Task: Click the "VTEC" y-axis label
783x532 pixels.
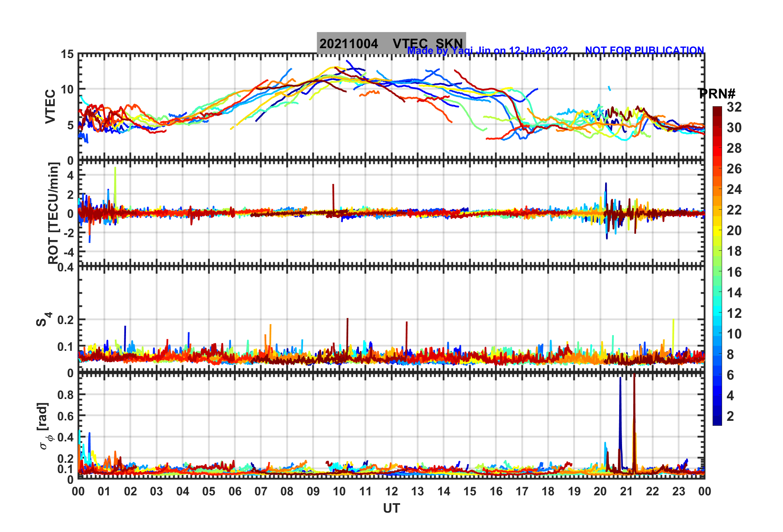Action: [50, 106]
